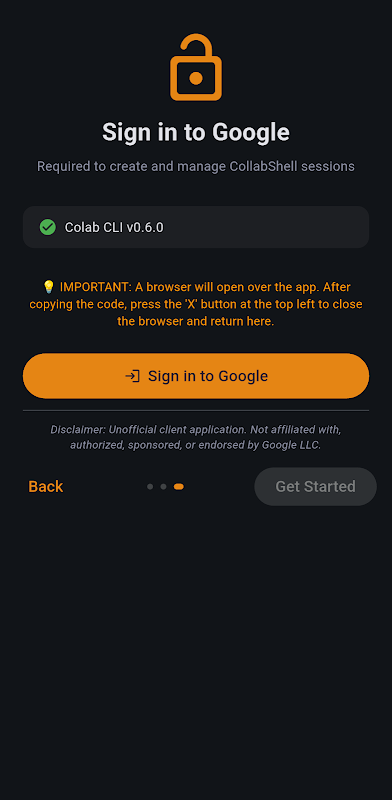This screenshot has width=392, height=800.
Task: Tap the Get Started button
Action: tap(315, 486)
